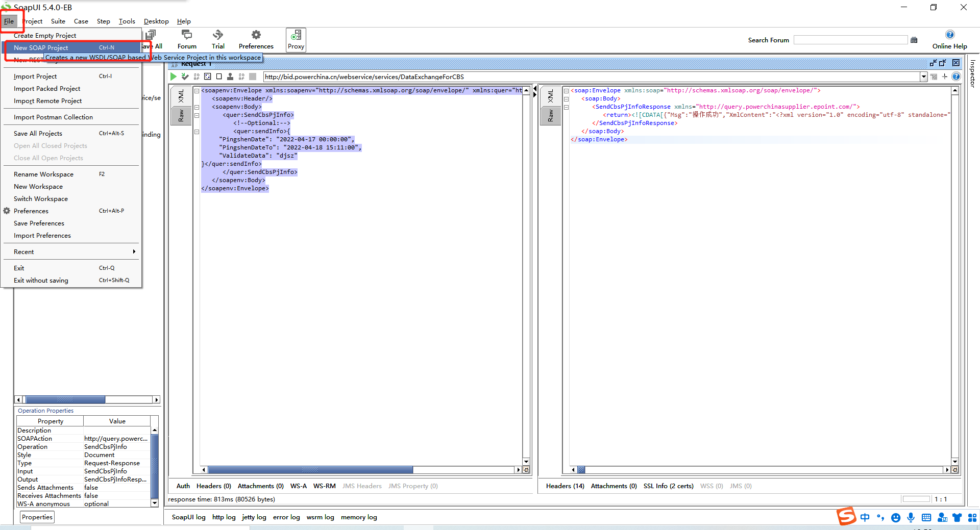Switch to the Raw view of the request
The height and width of the screenshot is (530, 980).
181,116
